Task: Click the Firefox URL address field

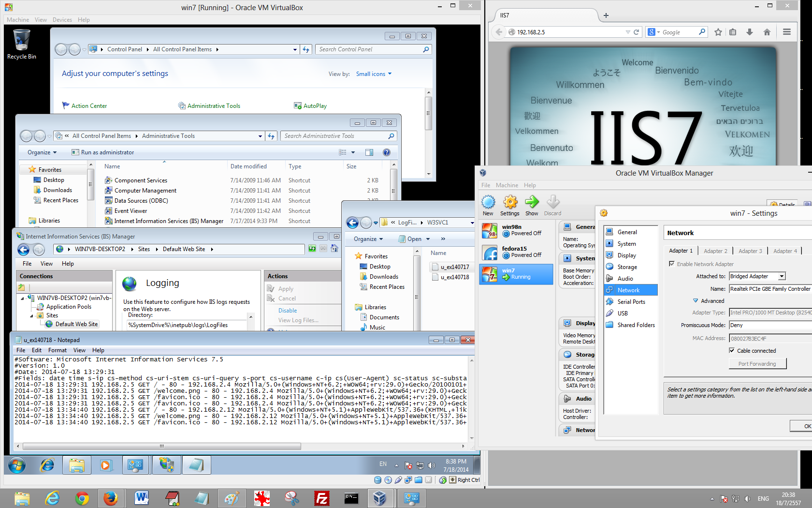Action: (x=570, y=32)
